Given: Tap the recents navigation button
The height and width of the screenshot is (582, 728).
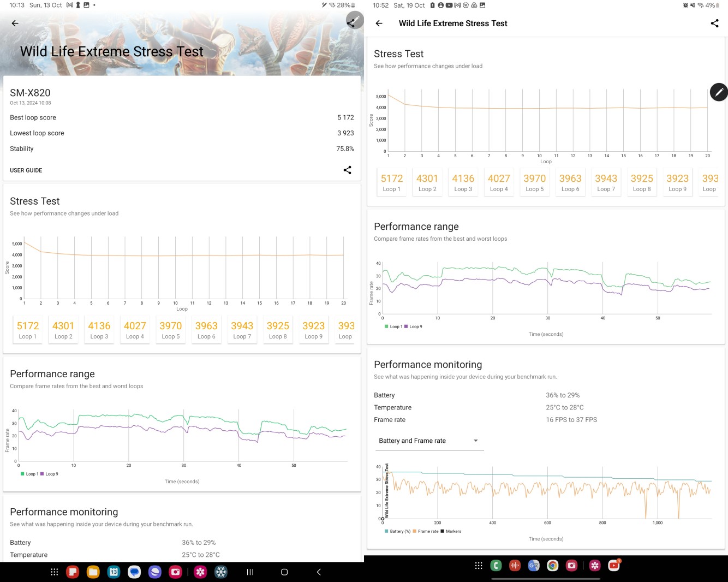Looking at the screenshot, I should click(x=250, y=572).
